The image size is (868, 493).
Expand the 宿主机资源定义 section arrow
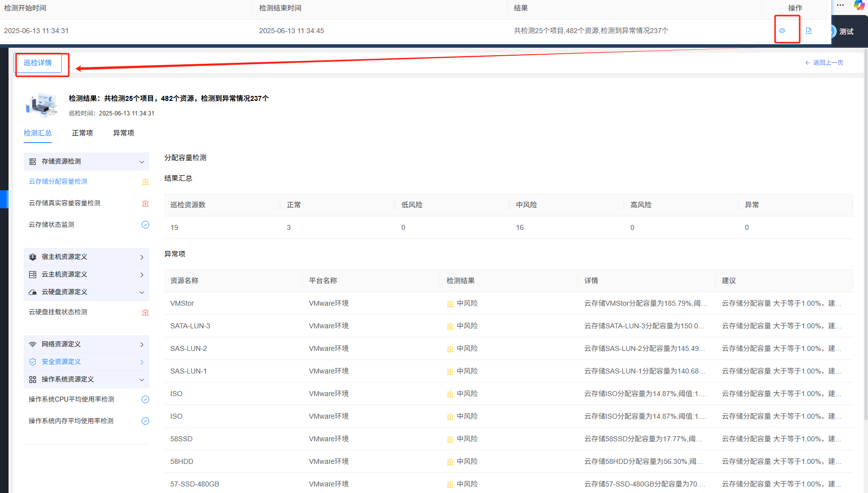click(x=142, y=257)
